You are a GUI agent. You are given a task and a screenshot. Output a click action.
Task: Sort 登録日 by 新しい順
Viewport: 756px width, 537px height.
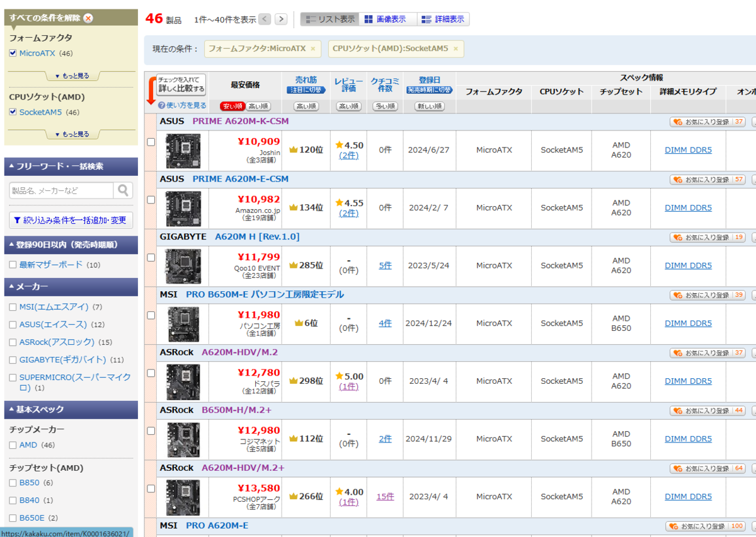[430, 107]
